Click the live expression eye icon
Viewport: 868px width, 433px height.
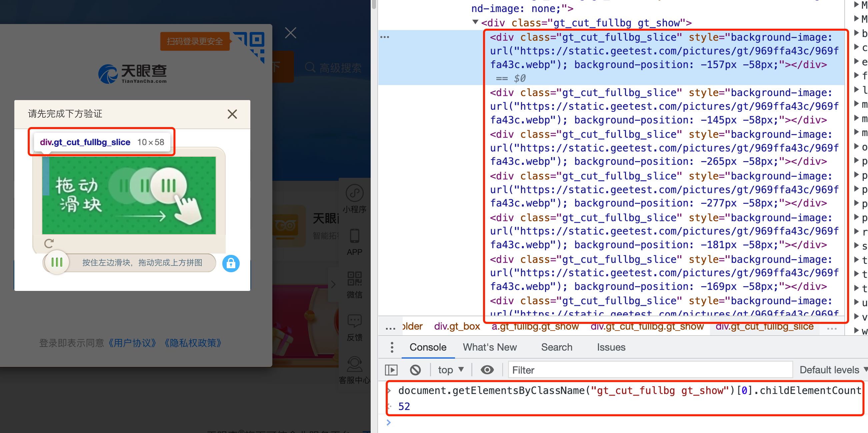487,370
